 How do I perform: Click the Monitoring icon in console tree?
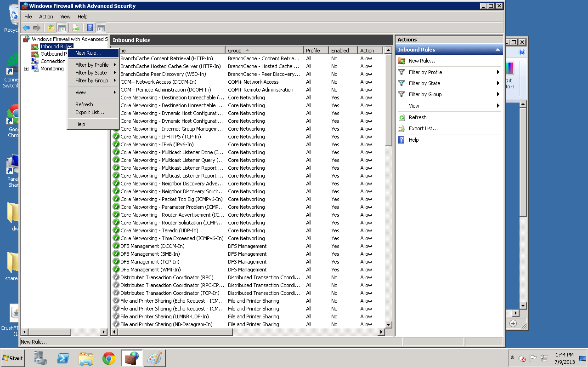35,69
